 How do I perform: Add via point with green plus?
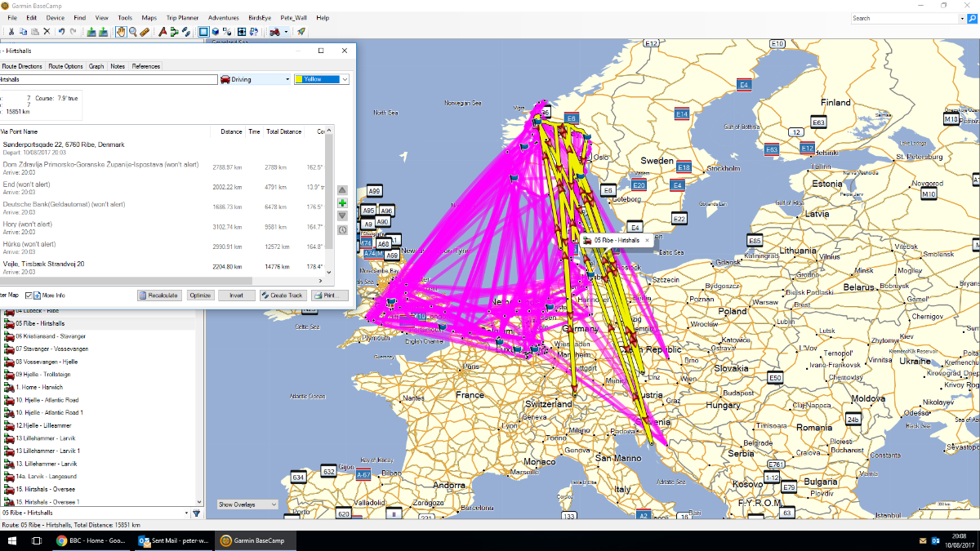click(x=342, y=202)
